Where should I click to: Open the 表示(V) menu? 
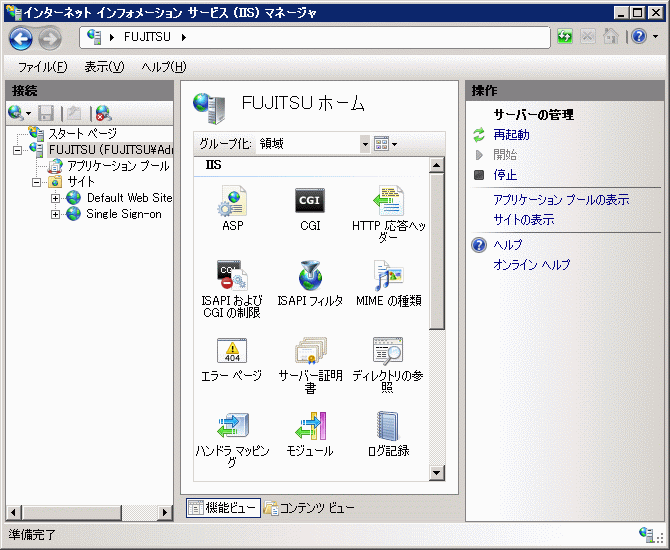coord(104,67)
